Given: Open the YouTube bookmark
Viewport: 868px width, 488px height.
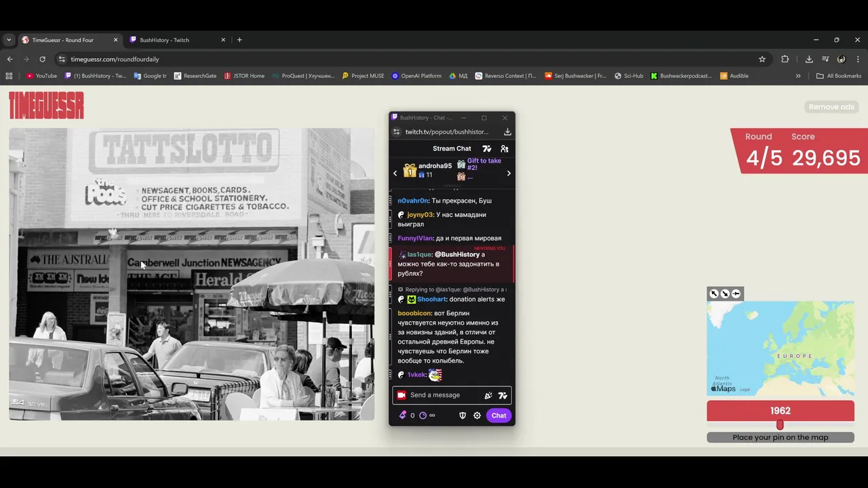Looking at the screenshot, I should (41, 76).
